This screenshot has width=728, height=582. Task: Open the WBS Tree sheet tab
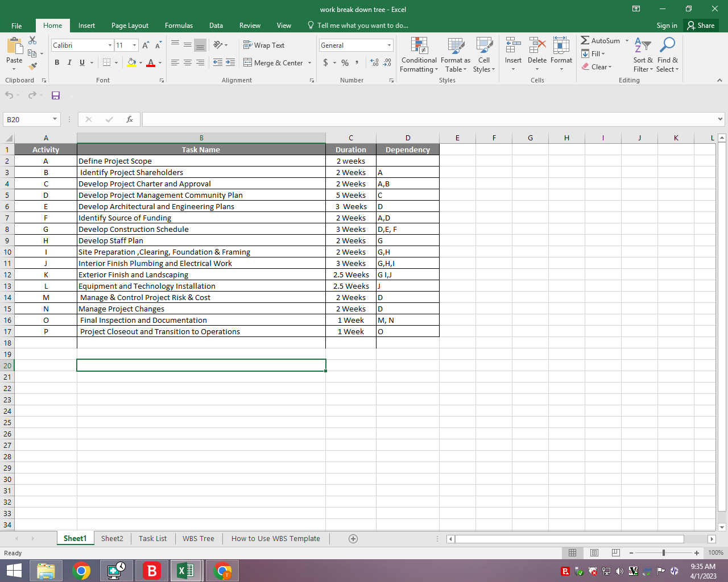click(x=198, y=539)
